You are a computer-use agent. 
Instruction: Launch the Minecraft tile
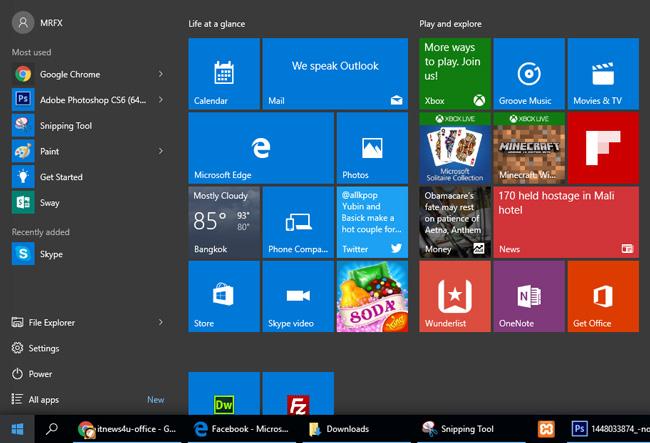[529, 148]
